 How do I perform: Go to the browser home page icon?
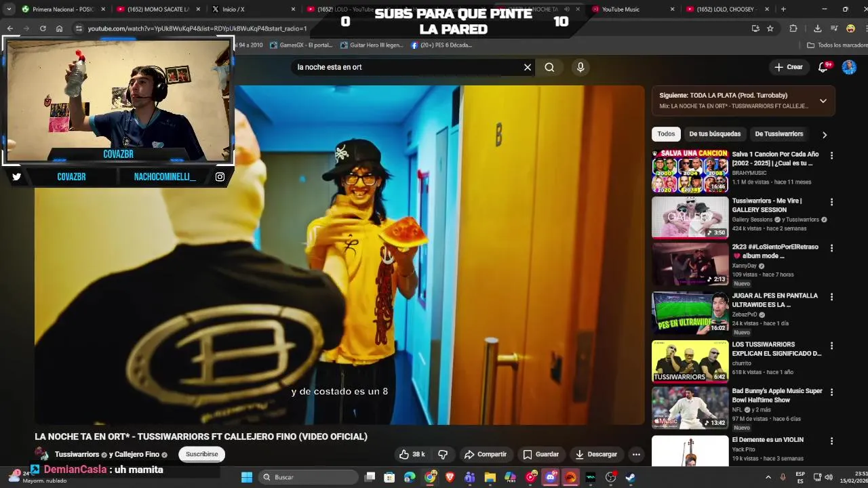pos(59,28)
